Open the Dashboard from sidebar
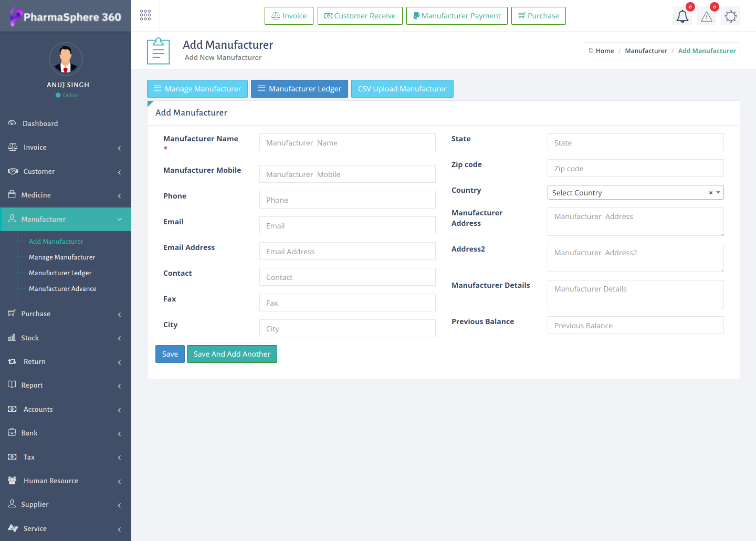 point(40,123)
